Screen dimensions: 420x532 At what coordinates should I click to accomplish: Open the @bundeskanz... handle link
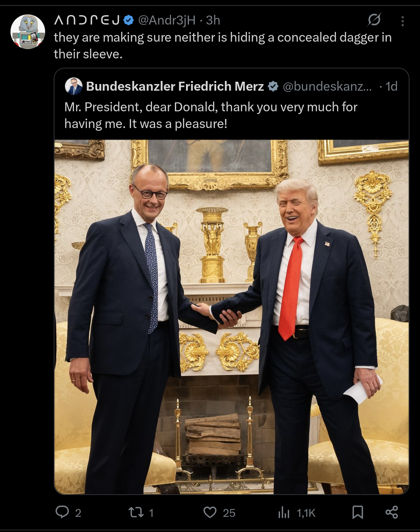click(327, 86)
